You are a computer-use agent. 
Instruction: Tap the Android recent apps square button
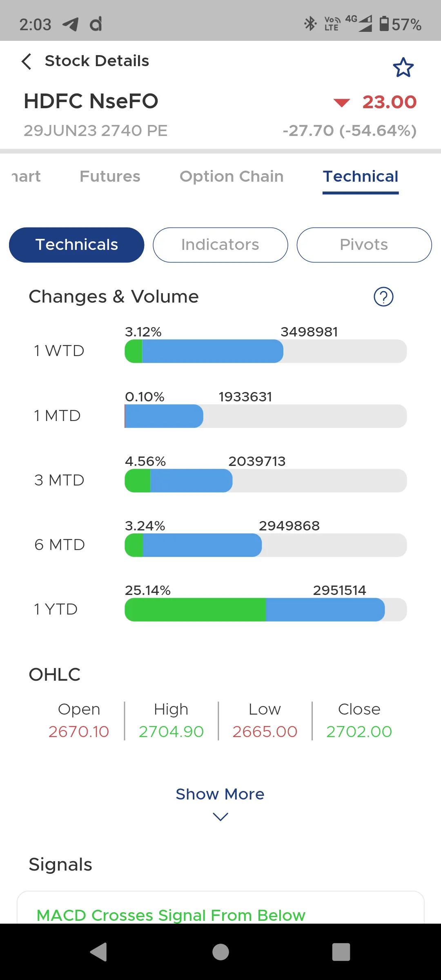[x=341, y=952]
